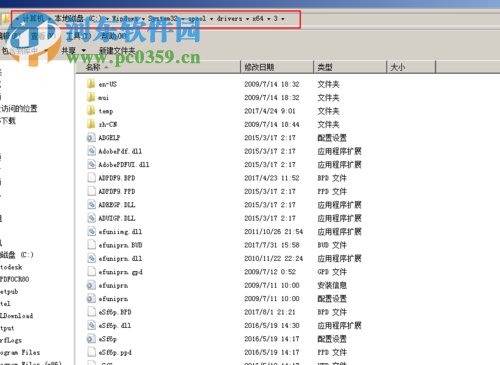This screenshot has width=500, height=365.
Task: Click date 2010/11/22 22:24 of efuniprn.dll
Action: 273,258
